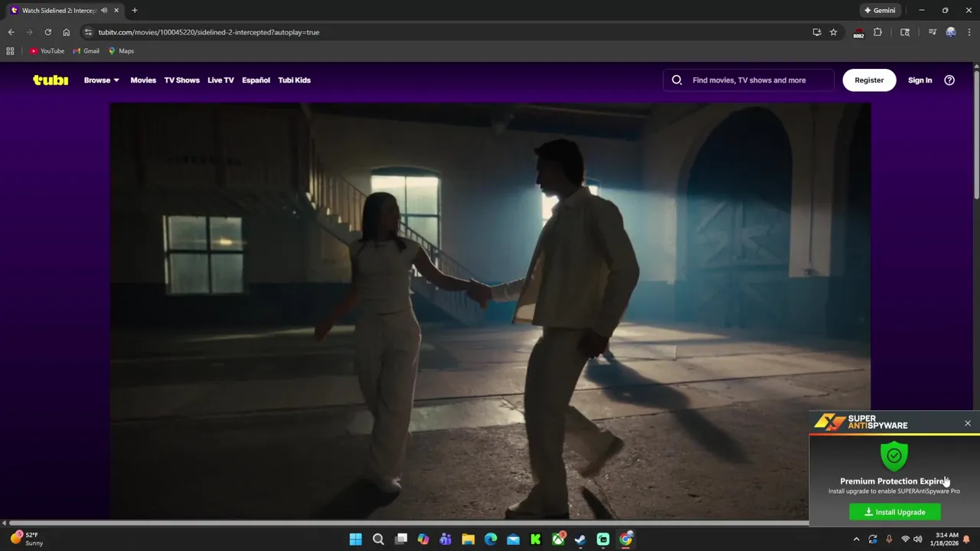Click the red extension icon with badge
980x551 pixels.
pos(858,33)
